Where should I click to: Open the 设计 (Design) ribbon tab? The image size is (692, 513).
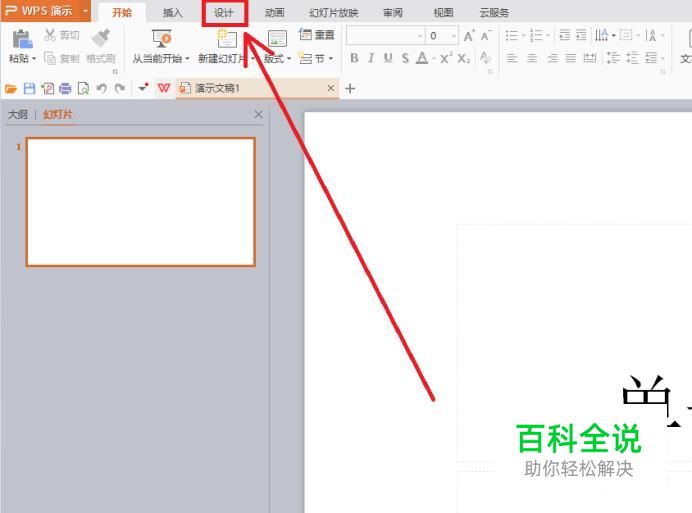click(x=224, y=13)
